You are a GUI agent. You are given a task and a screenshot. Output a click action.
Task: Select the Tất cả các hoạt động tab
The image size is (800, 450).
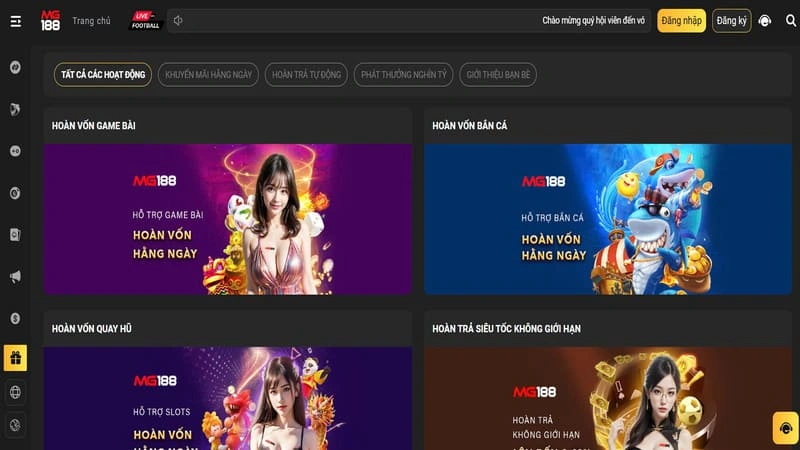tap(103, 74)
